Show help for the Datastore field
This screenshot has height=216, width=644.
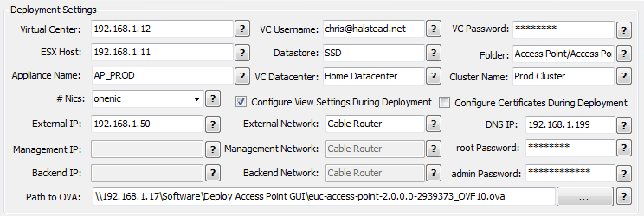pos(433,53)
